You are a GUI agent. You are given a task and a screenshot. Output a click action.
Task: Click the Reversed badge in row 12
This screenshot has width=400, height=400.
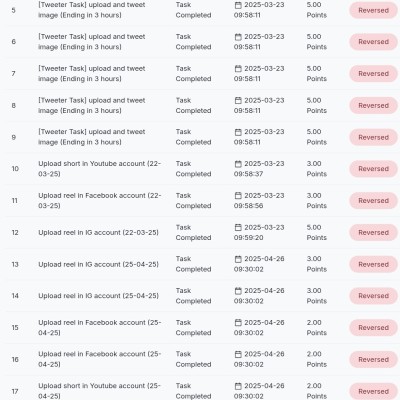tap(373, 233)
